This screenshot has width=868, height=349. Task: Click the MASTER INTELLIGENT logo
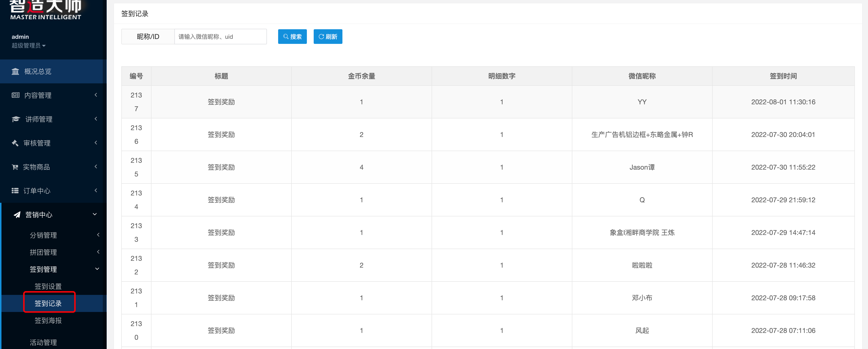tap(46, 10)
